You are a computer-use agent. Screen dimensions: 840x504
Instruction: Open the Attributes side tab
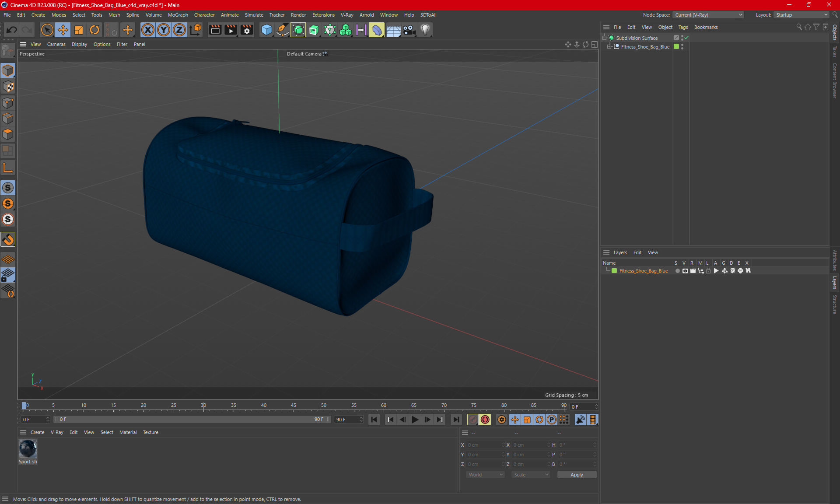(835, 260)
